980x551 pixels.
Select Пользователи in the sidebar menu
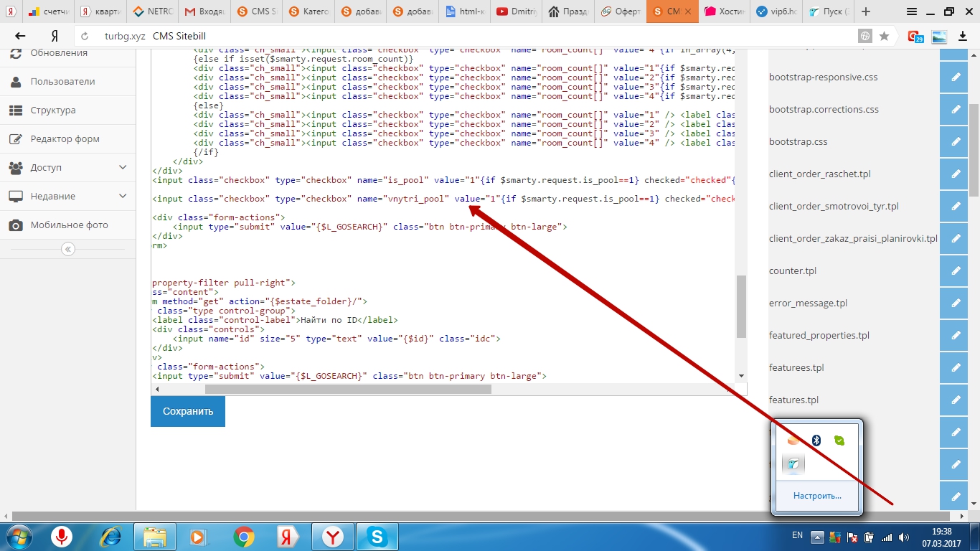click(x=62, y=81)
